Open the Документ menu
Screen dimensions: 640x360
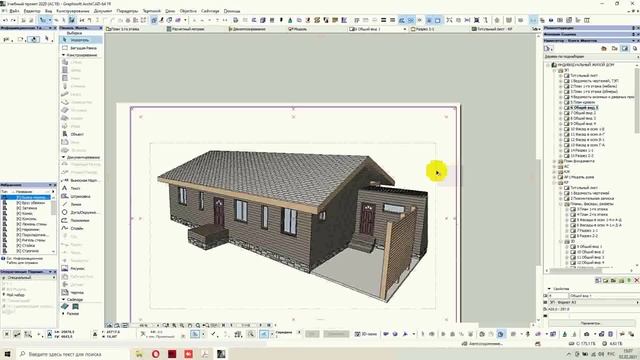[103, 11]
